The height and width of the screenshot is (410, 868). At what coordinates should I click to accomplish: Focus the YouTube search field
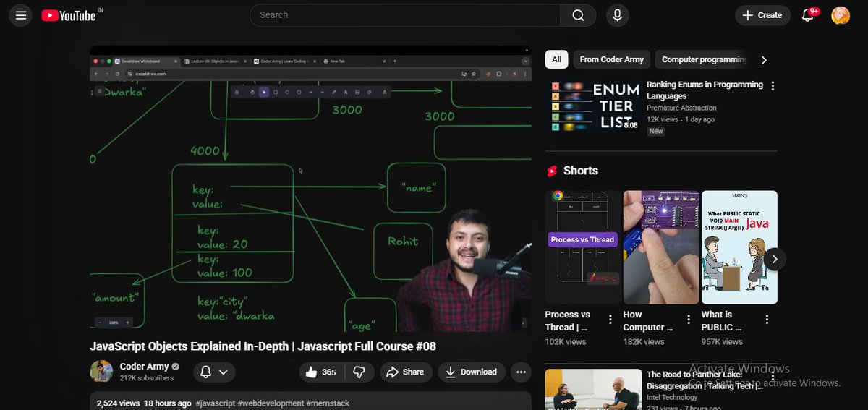(x=405, y=15)
